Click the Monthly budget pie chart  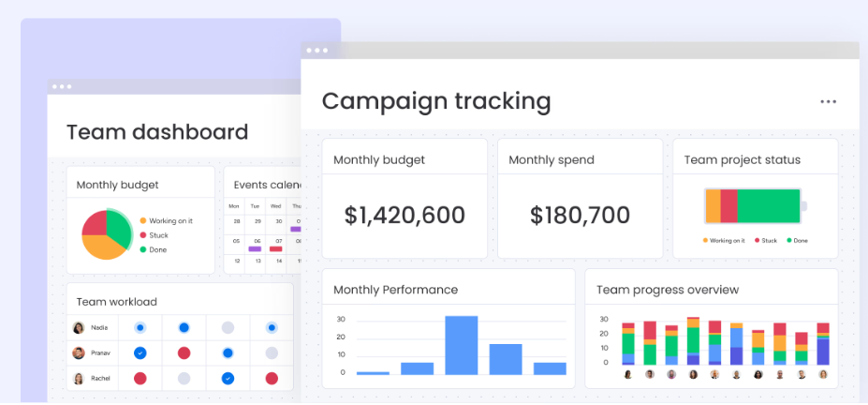pos(106,233)
